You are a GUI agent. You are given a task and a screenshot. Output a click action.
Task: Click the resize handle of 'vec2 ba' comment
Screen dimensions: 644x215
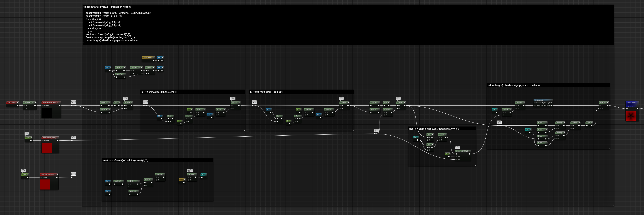click(212, 200)
